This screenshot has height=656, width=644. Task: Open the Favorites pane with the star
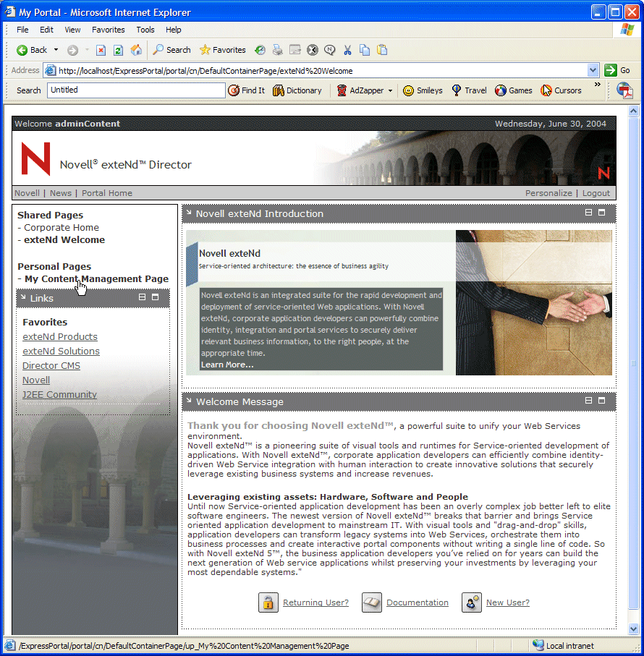223,50
